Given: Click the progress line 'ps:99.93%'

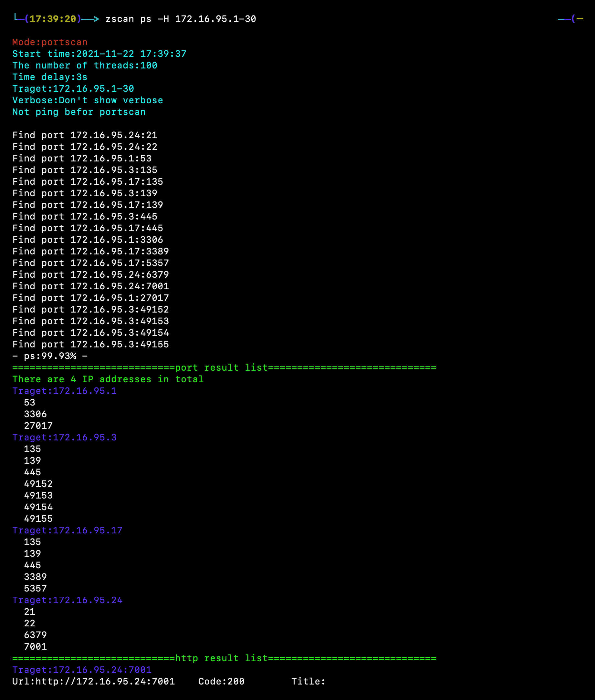Looking at the screenshot, I should pos(50,356).
